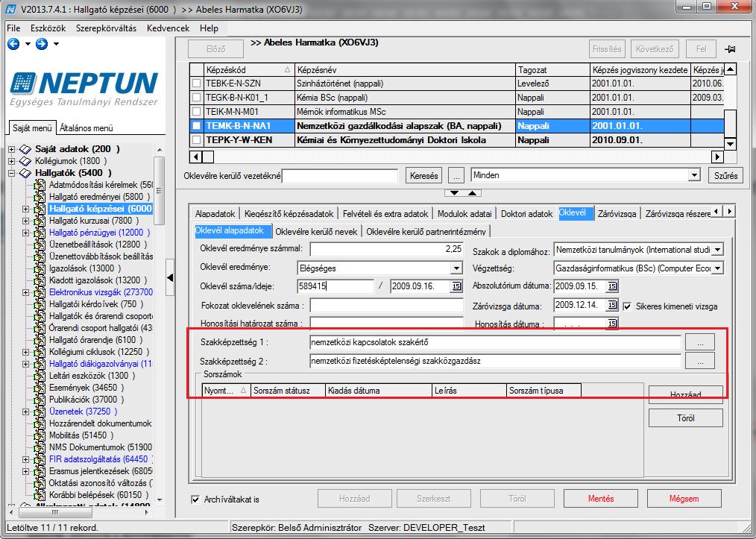Open the Szakok a diplomához dropdown
The height and width of the screenshot is (539, 756).
pyautogui.click(x=717, y=250)
